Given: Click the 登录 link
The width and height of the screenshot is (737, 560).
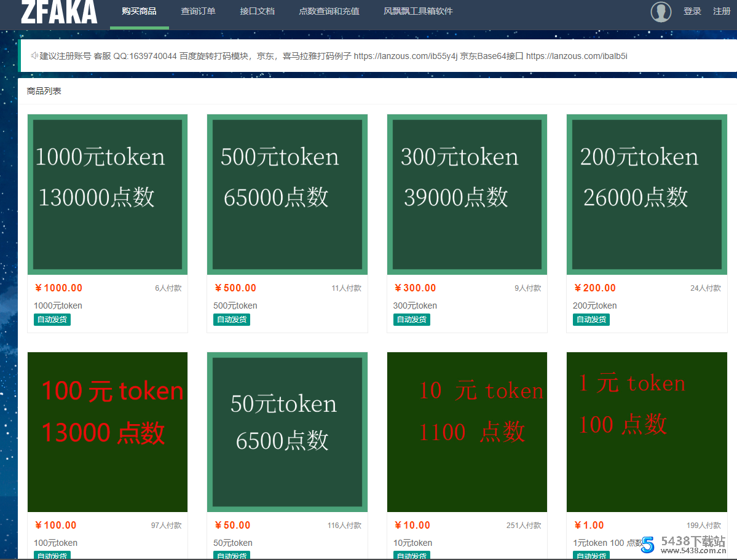Looking at the screenshot, I should point(692,10).
